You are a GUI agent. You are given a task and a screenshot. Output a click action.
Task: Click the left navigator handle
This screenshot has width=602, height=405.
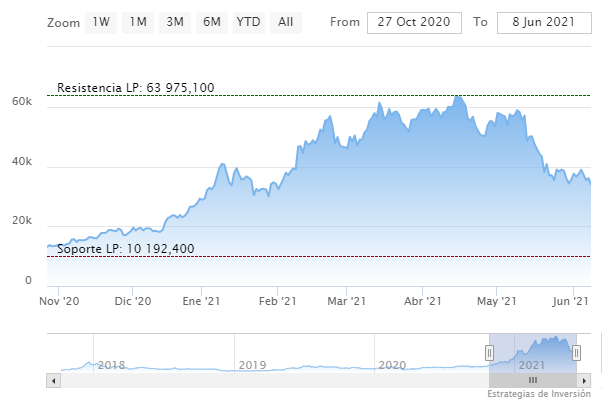pos(489,352)
